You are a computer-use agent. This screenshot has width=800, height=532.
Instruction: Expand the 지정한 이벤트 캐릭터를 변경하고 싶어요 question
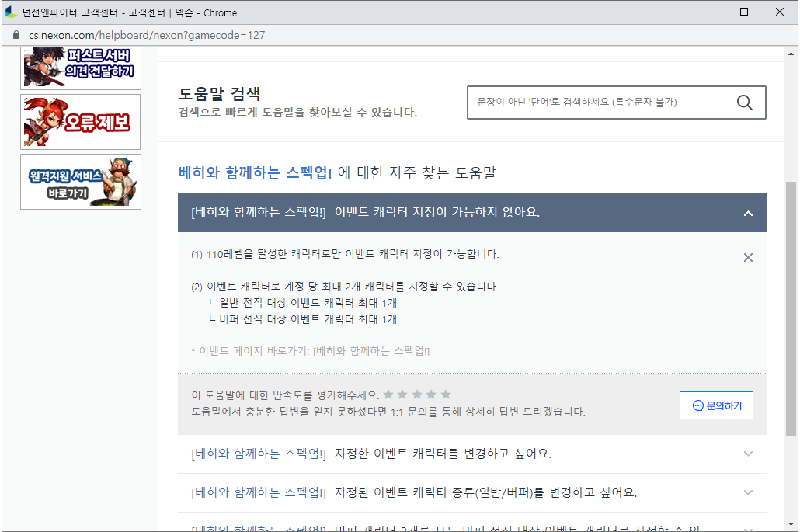coord(472,454)
